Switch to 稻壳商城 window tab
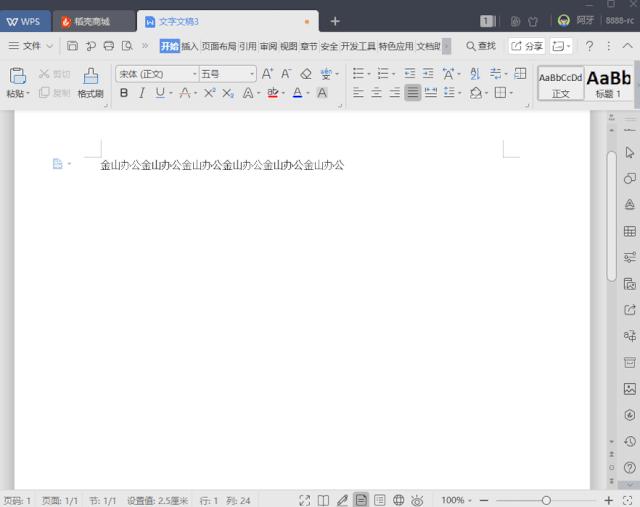The width and height of the screenshot is (640, 507). pos(94,21)
